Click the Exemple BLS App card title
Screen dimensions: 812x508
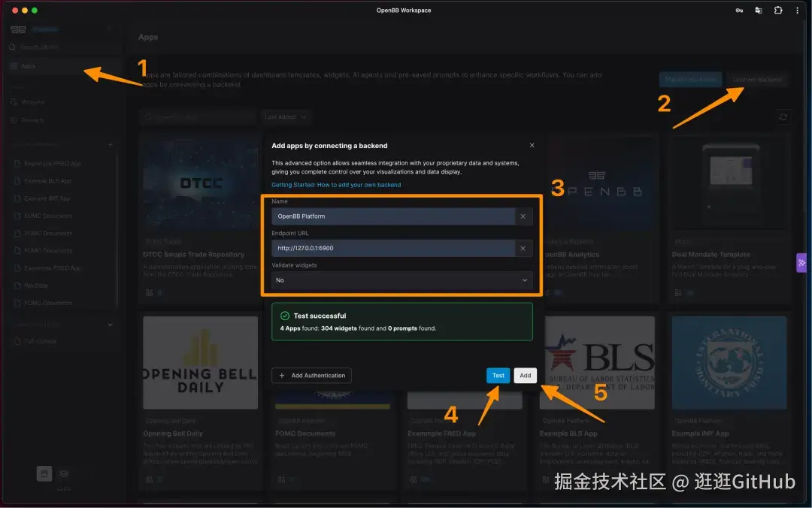coord(568,434)
